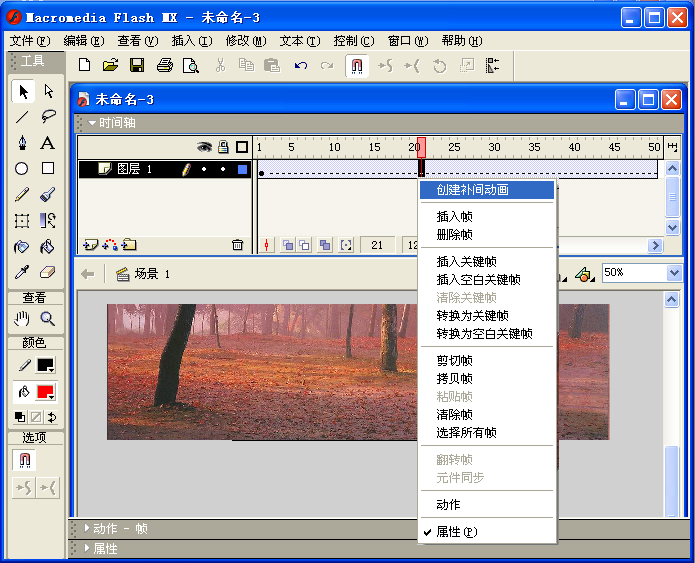Toggle Edit Multiple Frames button
Screen dimensions: 695x563
click(325, 245)
